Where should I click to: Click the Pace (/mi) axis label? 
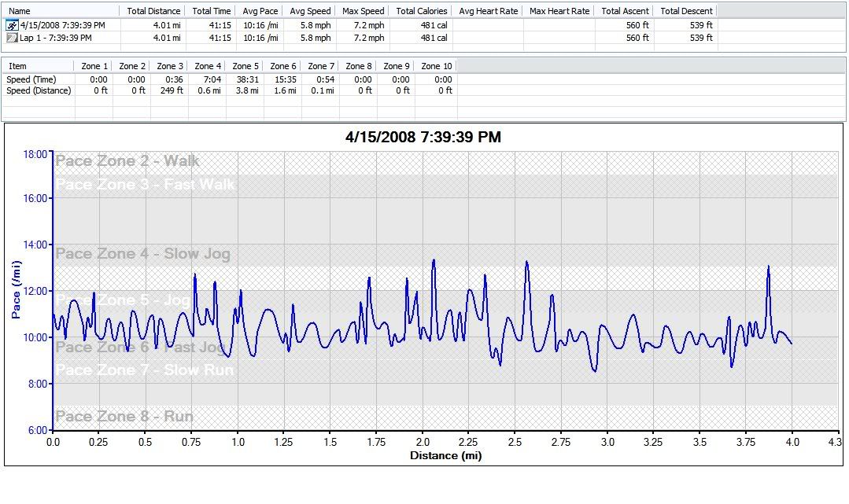pyautogui.click(x=17, y=291)
